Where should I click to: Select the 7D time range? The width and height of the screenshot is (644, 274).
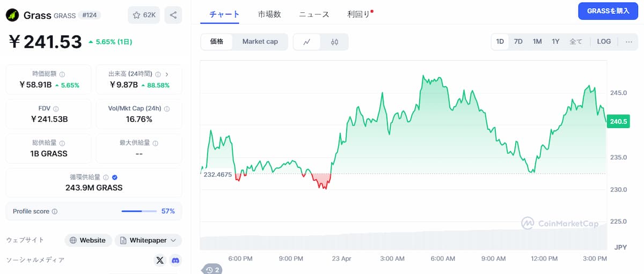point(518,42)
